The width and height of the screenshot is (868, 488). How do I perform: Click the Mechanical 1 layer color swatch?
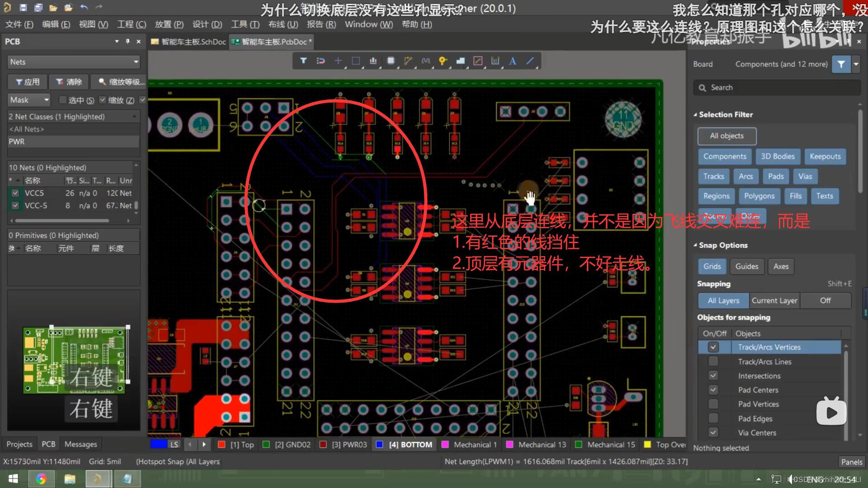tap(445, 444)
